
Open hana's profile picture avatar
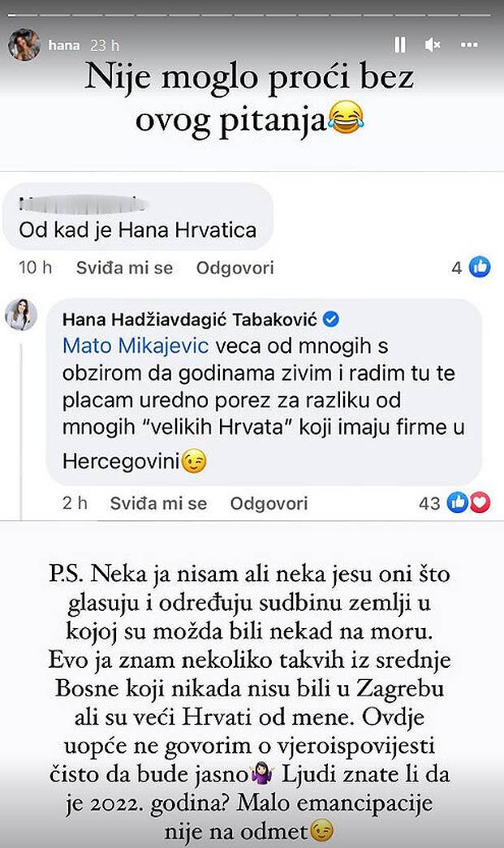coord(24,45)
